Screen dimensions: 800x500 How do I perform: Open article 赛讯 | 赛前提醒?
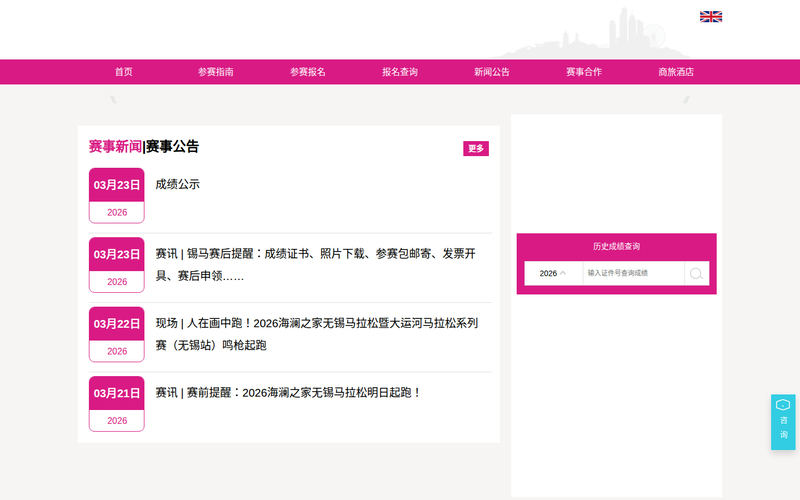(288, 392)
